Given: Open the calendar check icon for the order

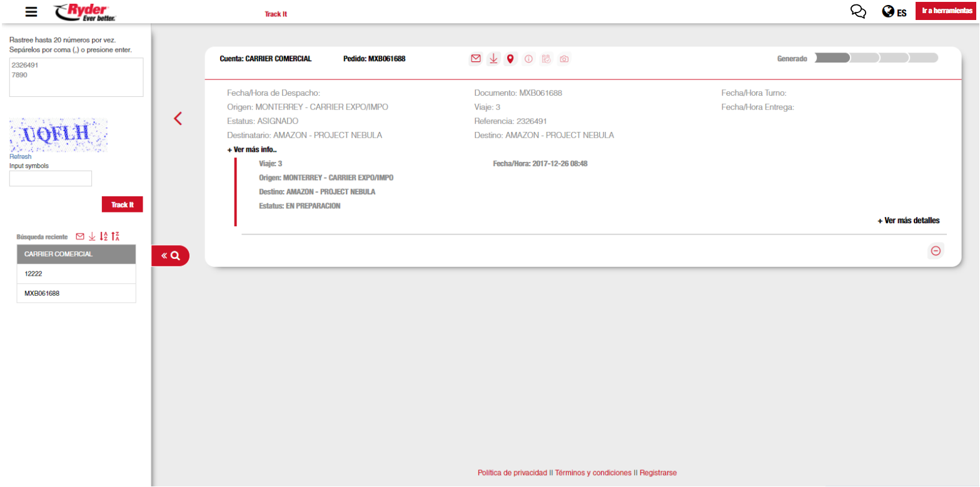Looking at the screenshot, I should (x=546, y=59).
